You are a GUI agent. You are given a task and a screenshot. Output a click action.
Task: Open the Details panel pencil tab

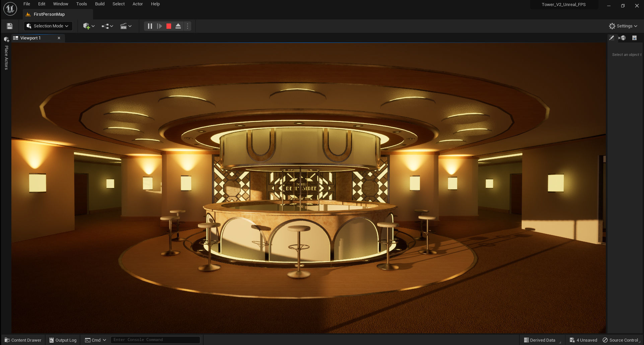click(x=612, y=38)
